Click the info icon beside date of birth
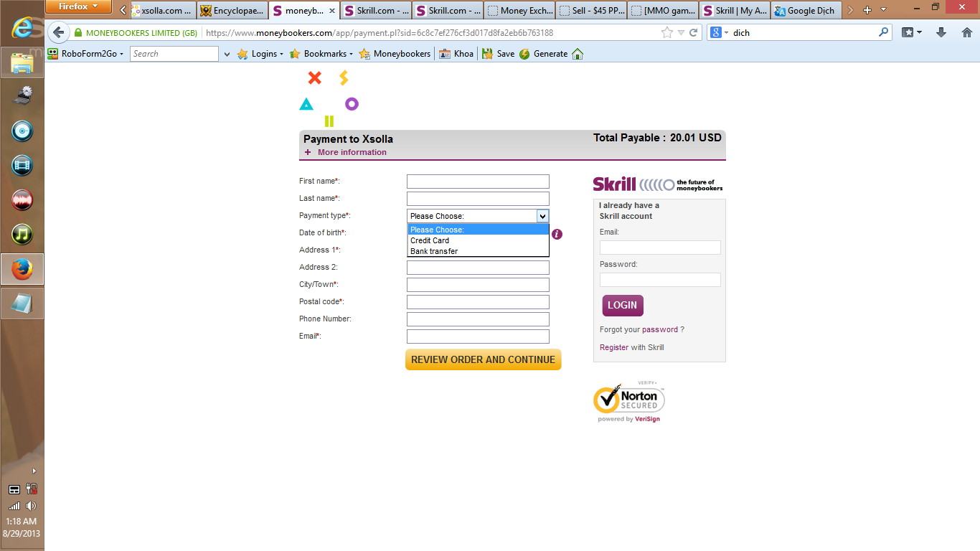Viewport: 980px width, 551px height. [x=557, y=234]
